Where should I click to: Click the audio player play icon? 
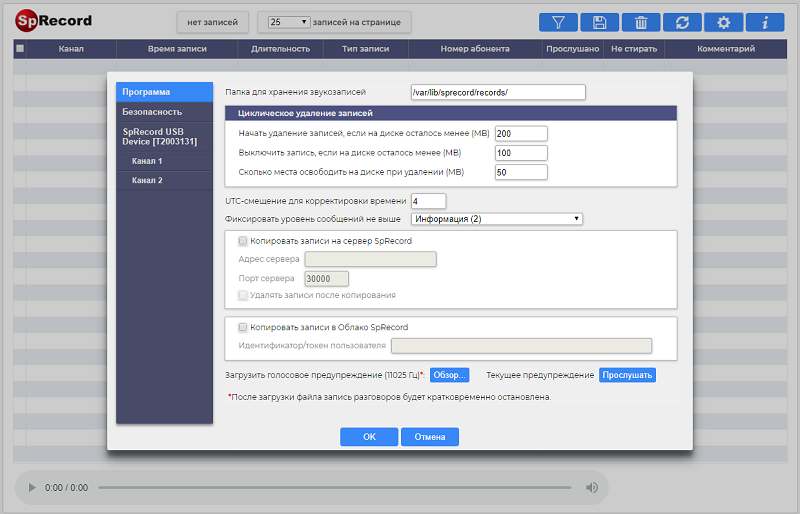[32, 487]
